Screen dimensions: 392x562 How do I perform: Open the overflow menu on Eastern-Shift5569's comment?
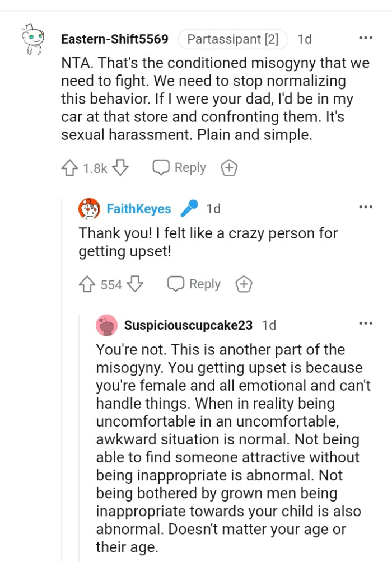click(365, 37)
